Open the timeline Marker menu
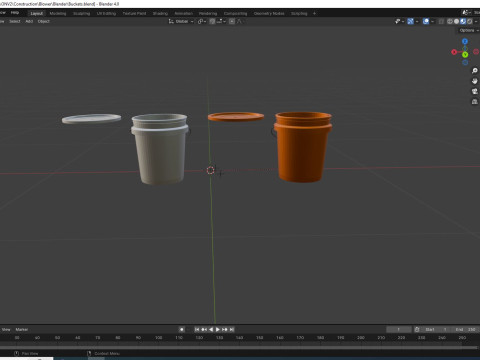The image size is (480, 360). 22,329
